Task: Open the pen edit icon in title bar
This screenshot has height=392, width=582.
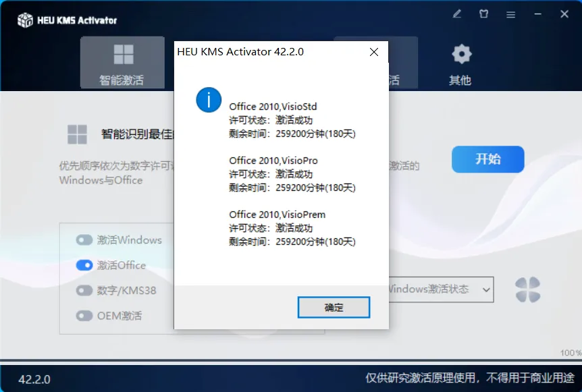Action: tap(457, 14)
